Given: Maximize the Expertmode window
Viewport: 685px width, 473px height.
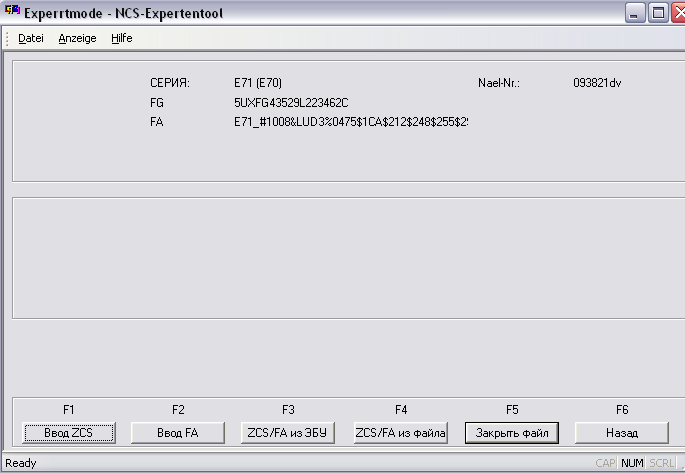Looking at the screenshot, I should (x=658, y=13).
